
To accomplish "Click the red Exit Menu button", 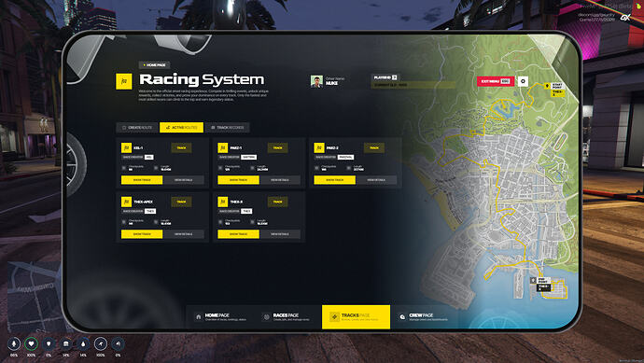I will point(496,81).
